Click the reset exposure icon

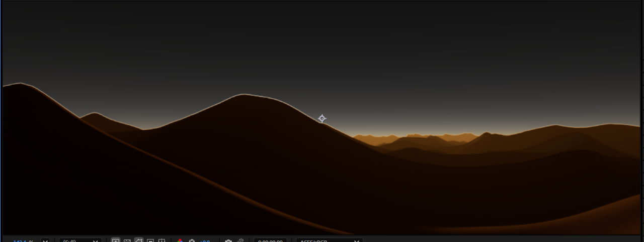click(192, 240)
